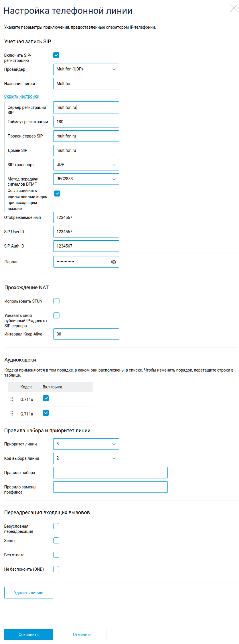Open the line priority dropdown
This screenshot has width=239, height=644.
[86, 444]
